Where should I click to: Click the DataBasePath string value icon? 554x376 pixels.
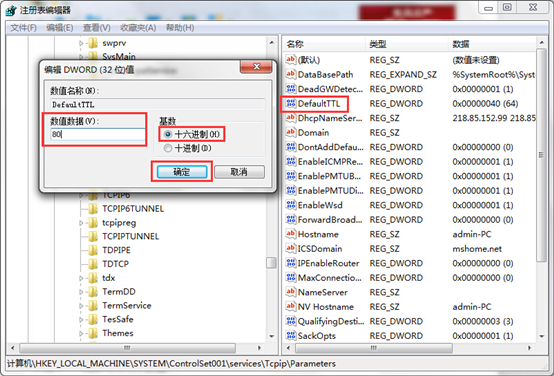[290, 75]
